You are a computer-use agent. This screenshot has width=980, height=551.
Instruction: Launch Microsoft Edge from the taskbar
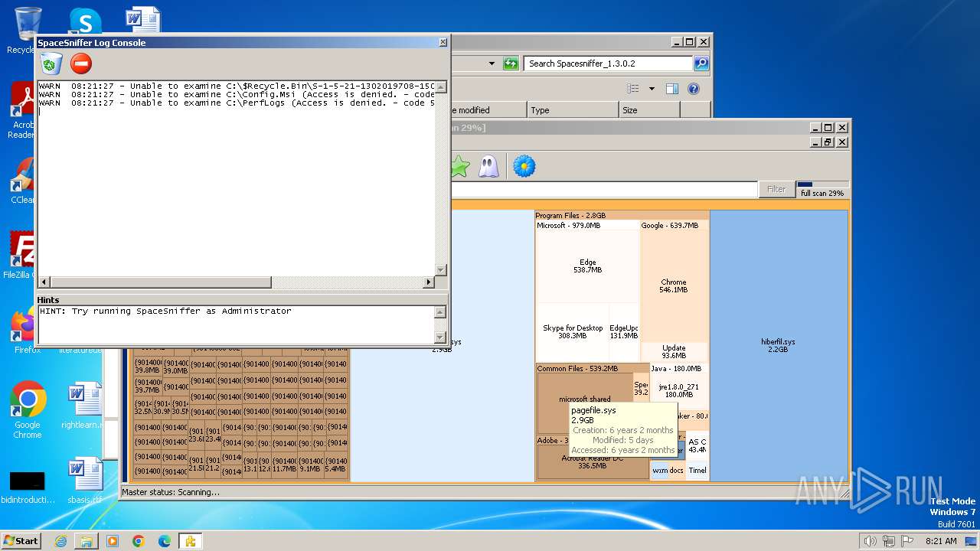coord(165,541)
